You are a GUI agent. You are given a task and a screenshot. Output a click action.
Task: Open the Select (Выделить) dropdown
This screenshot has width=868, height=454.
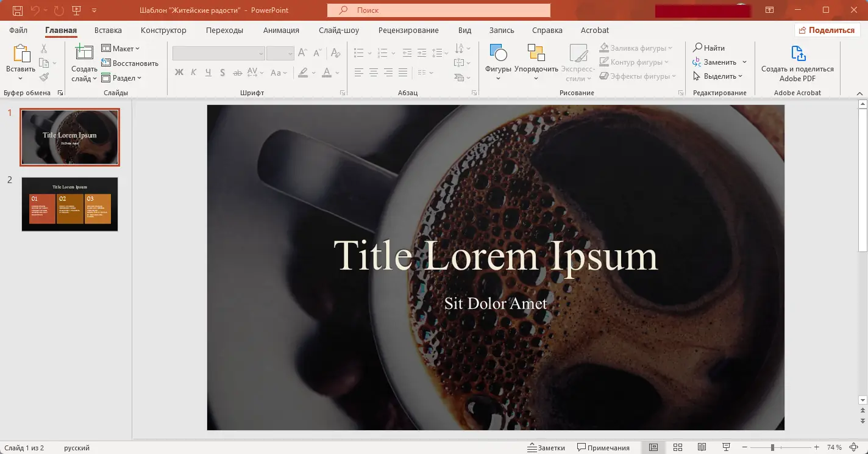pyautogui.click(x=719, y=76)
